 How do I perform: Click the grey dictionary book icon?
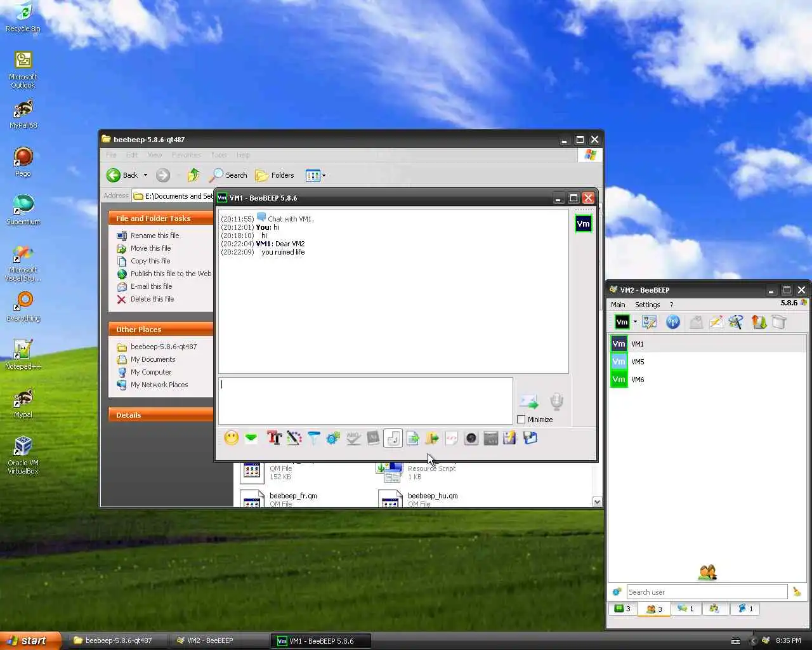[373, 438]
